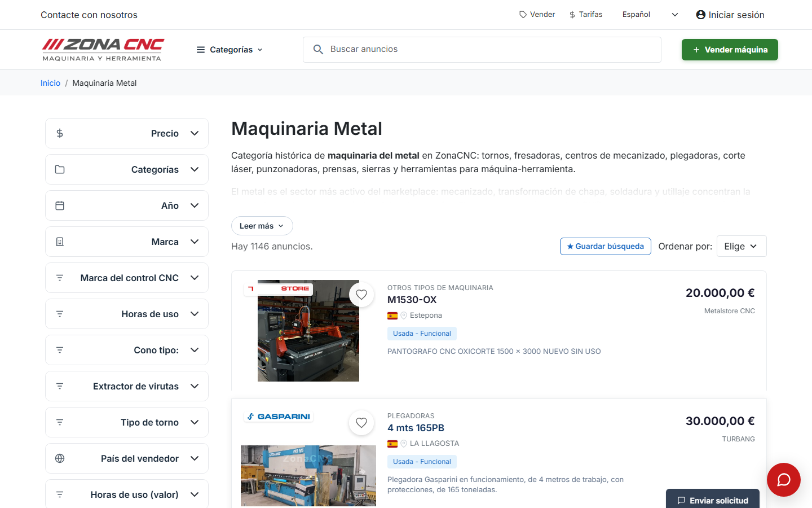Click filter icon beside Horas de uso (valor)

click(60, 494)
